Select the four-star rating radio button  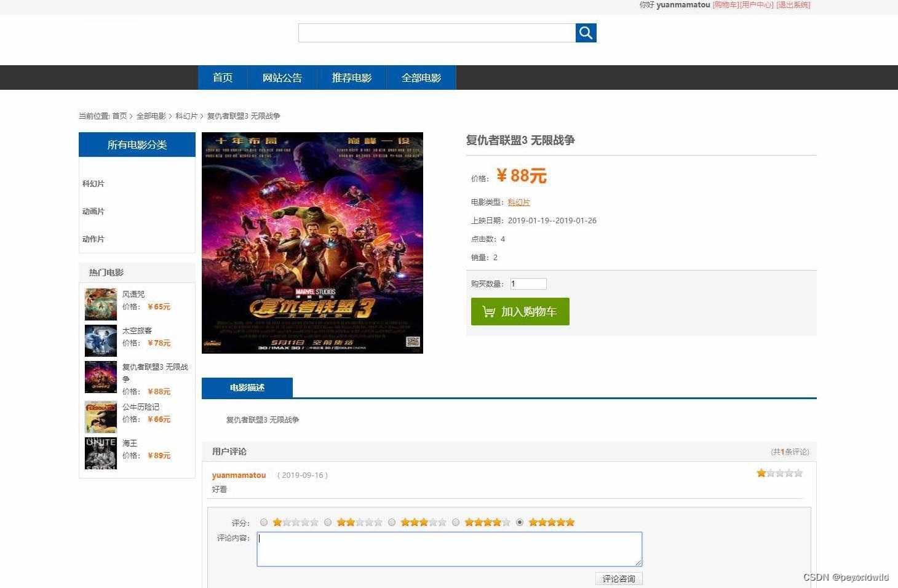[456, 522]
